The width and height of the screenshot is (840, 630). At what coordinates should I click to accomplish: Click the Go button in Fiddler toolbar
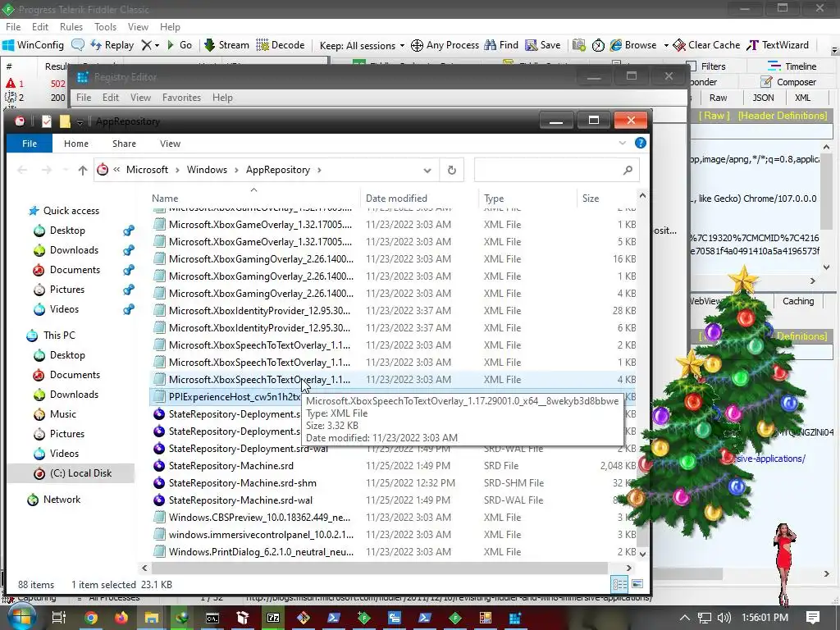tap(180, 45)
